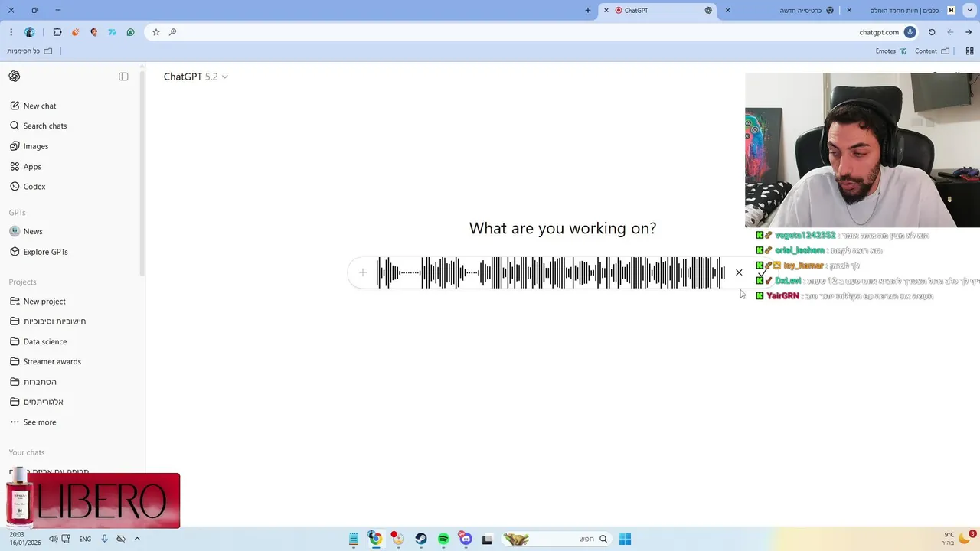Open the 'הסתברות' project folder
The width and height of the screenshot is (980, 551).
33,382
